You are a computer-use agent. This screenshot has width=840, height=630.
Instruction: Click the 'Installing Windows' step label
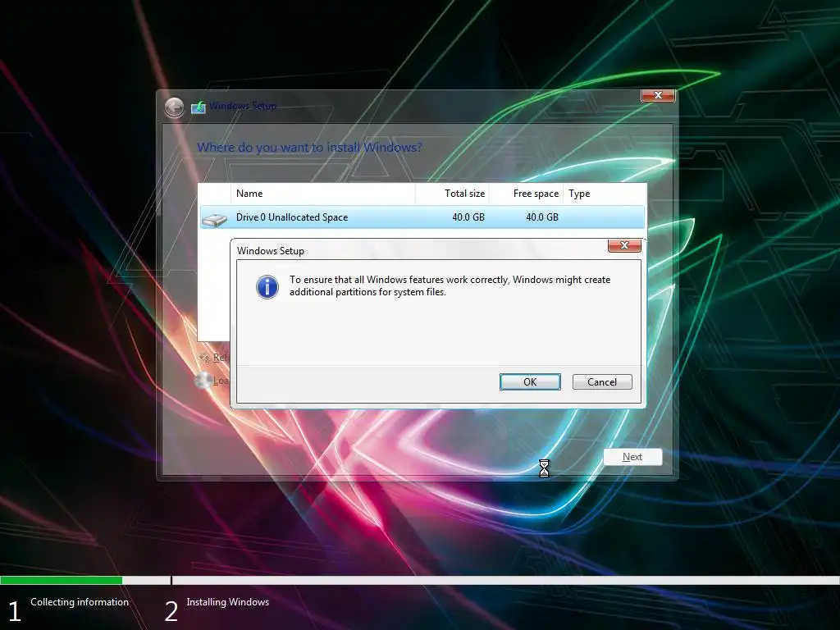click(228, 602)
